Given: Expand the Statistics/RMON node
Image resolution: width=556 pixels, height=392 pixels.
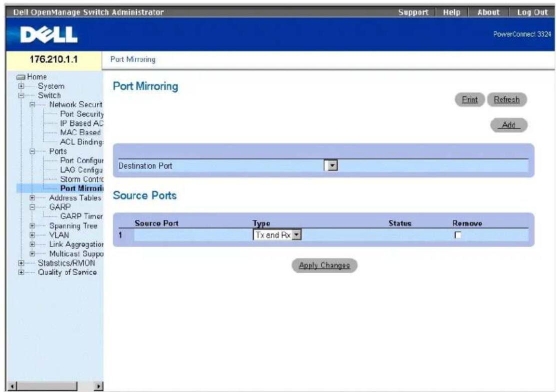Looking at the screenshot, I should [x=21, y=263].
